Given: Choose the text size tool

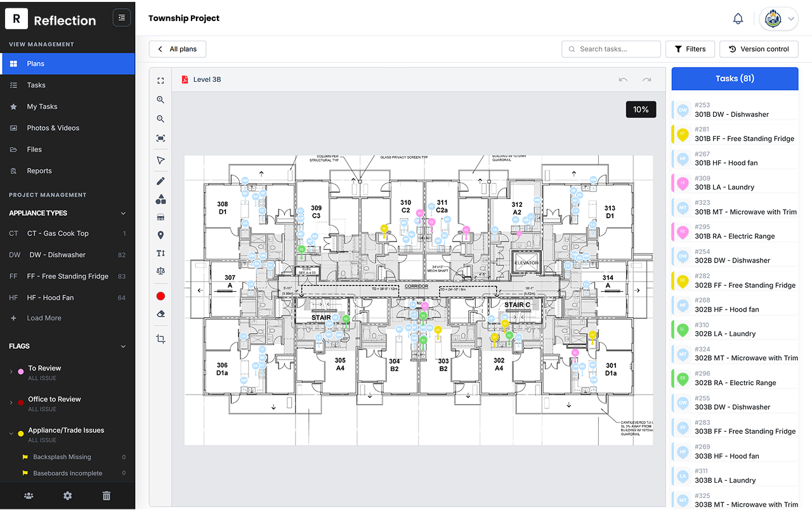Looking at the screenshot, I should [160, 253].
